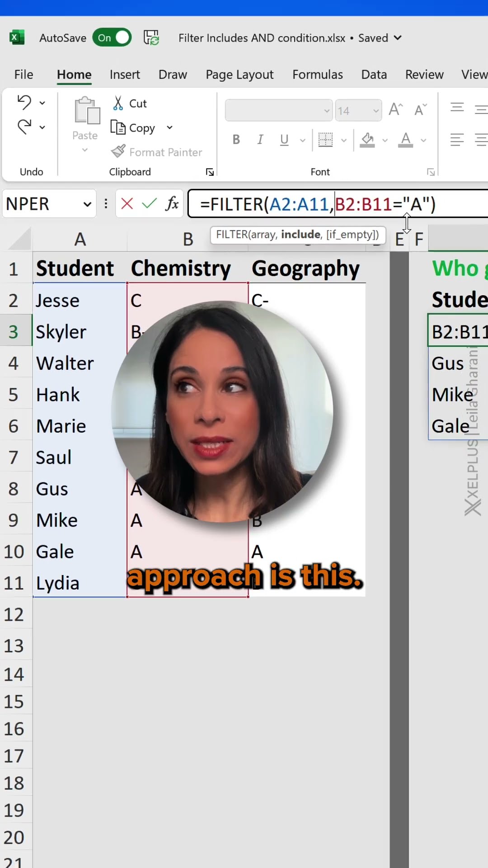Select column B header
Viewport: 488px width, 868px height.
point(188,239)
